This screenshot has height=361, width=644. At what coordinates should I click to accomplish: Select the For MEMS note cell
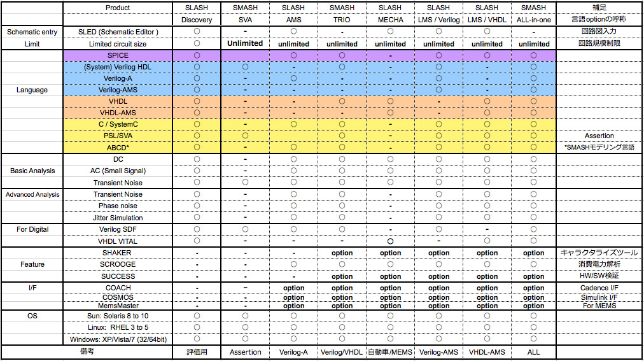[x=598, y=306]
